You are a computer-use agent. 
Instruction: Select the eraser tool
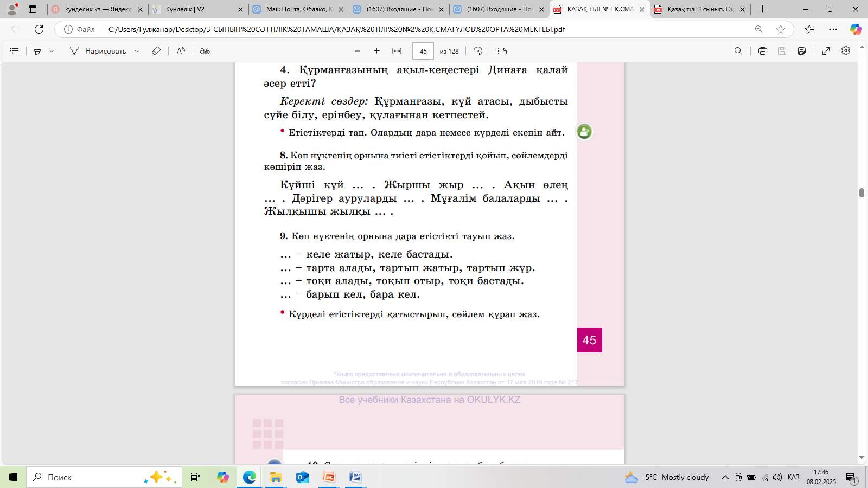pyautogui.click(x=156, y=51)
